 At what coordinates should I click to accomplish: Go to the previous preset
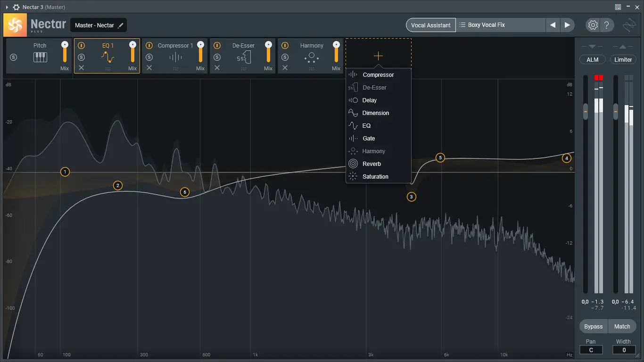coord(553,25)
